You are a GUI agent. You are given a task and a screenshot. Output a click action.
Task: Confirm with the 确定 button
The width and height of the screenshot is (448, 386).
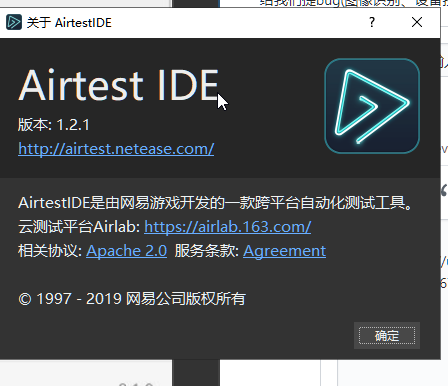click(x=387, y=335)
